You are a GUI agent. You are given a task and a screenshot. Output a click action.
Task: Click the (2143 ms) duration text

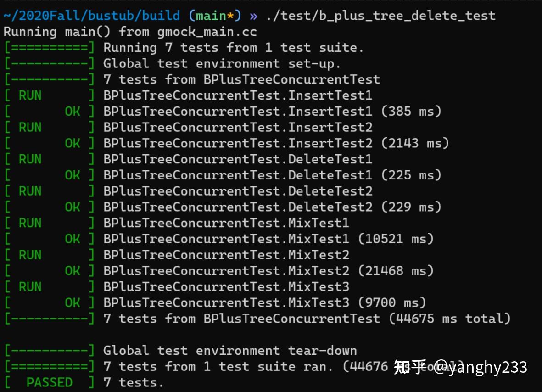414,143
